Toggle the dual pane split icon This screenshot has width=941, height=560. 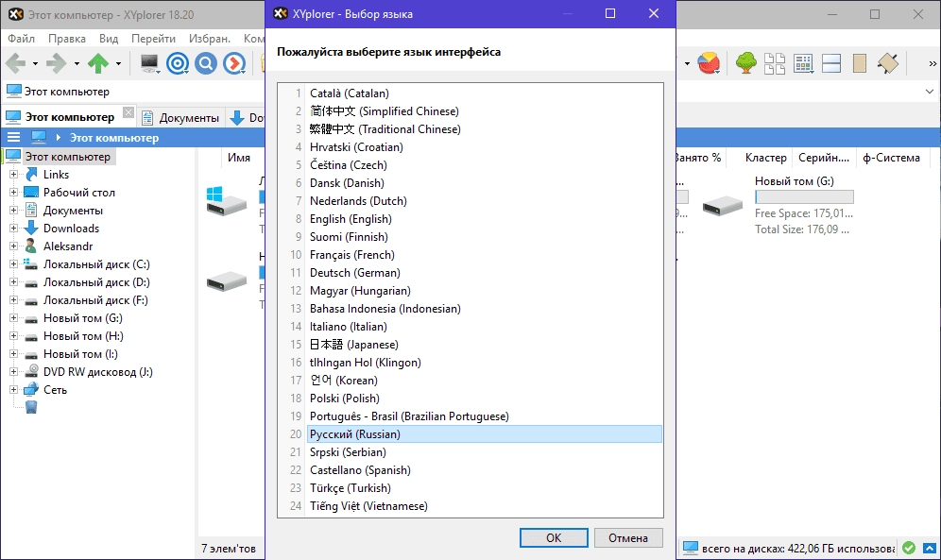831,63
